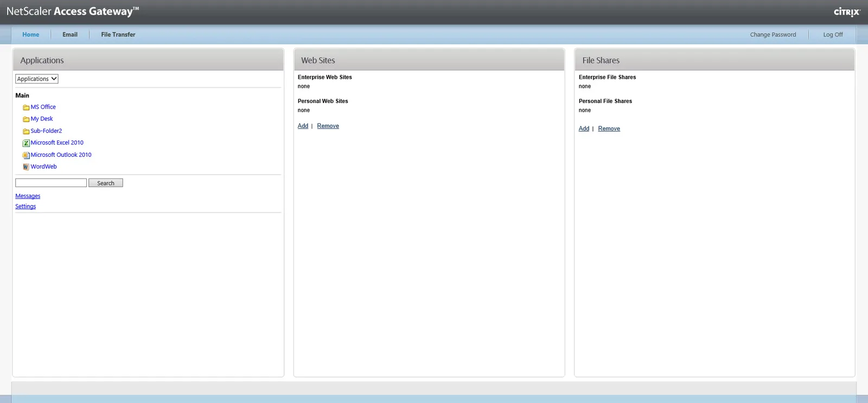Add a personal web site
This screenshot has height=403, width=868.
(303, 126)
